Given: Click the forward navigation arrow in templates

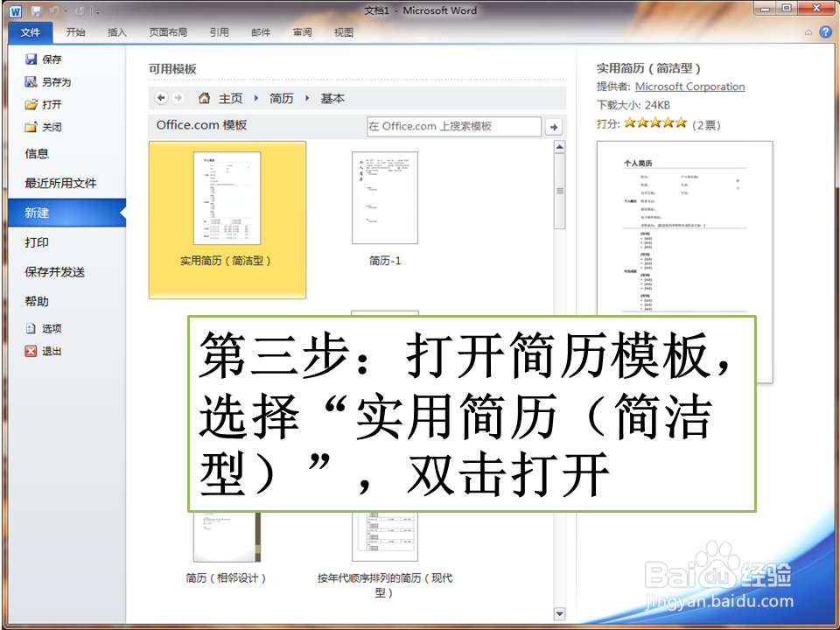Looking at the screenshot, I should 178,98.
